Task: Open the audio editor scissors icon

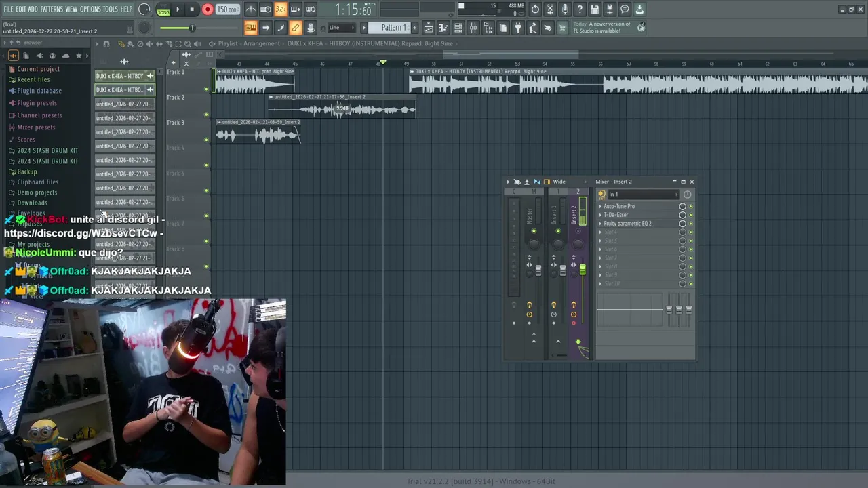Action: 550,9
